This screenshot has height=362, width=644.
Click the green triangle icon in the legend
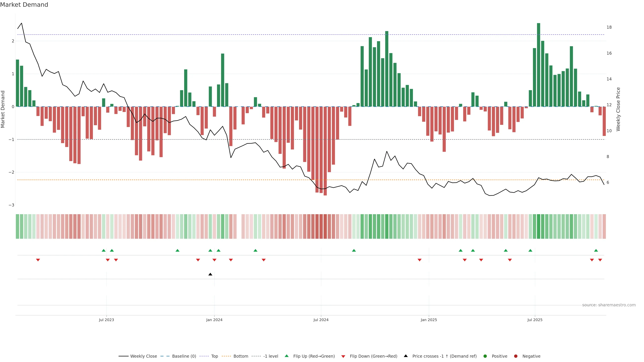coord(286,356)
